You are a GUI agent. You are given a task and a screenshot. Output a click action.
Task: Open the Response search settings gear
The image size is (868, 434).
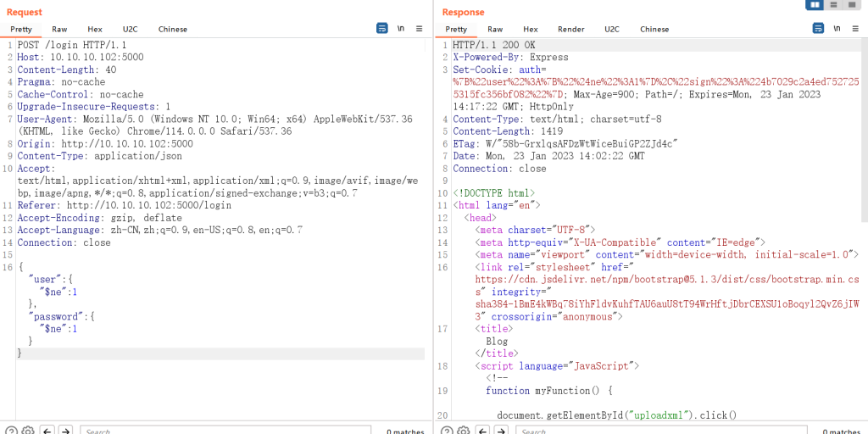(463, 431)
